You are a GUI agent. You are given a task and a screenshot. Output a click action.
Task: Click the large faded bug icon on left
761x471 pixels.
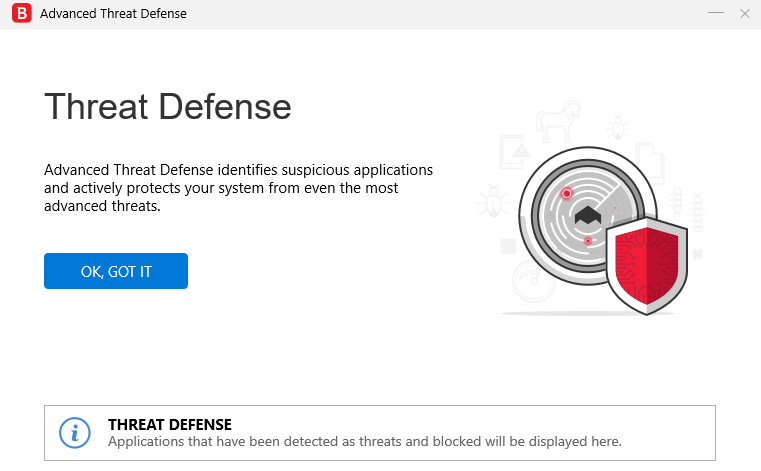coord(492,201)
